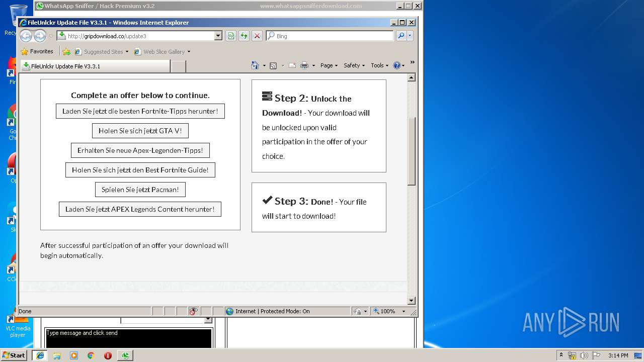Click the Fortnite-Tipps herunter offer button
The height and width of the screenshot is (362, 644).
tap(140, 111)
